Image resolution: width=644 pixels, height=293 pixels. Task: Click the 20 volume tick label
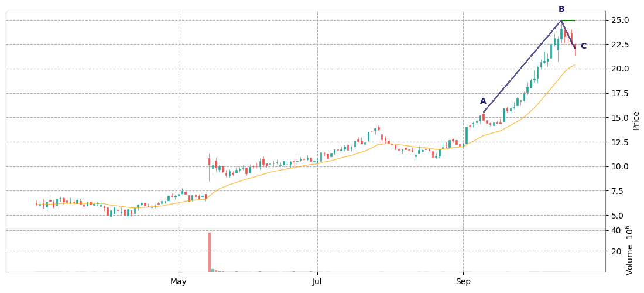point(615,251)
